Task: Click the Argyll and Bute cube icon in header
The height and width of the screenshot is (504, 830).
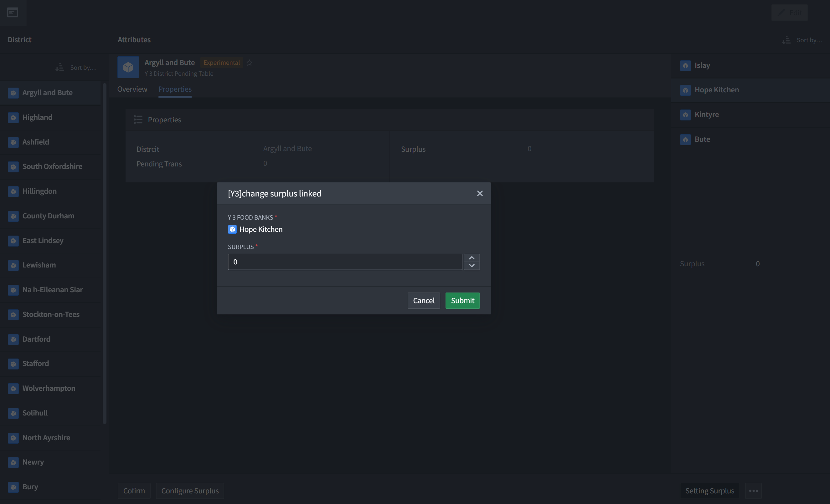Action: [128, 67]
